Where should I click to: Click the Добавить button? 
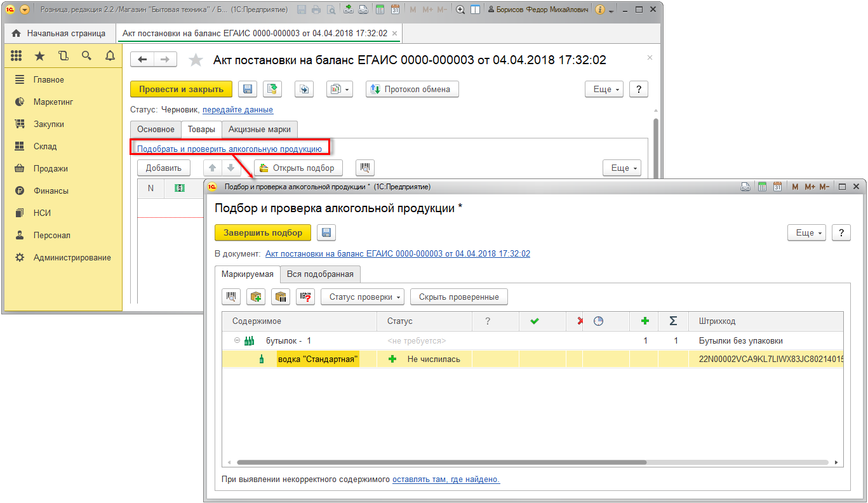point(164,168)
